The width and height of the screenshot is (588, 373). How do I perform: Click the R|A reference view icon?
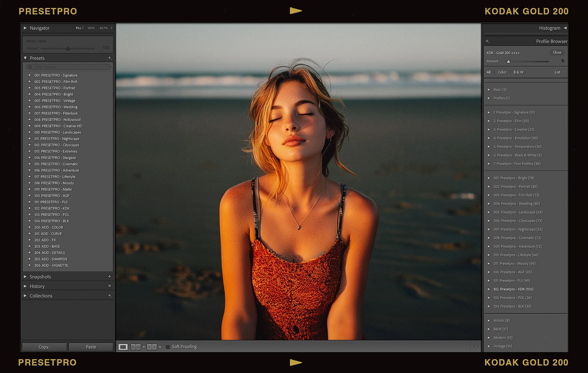pyautogui.click(x=136, y=347)
